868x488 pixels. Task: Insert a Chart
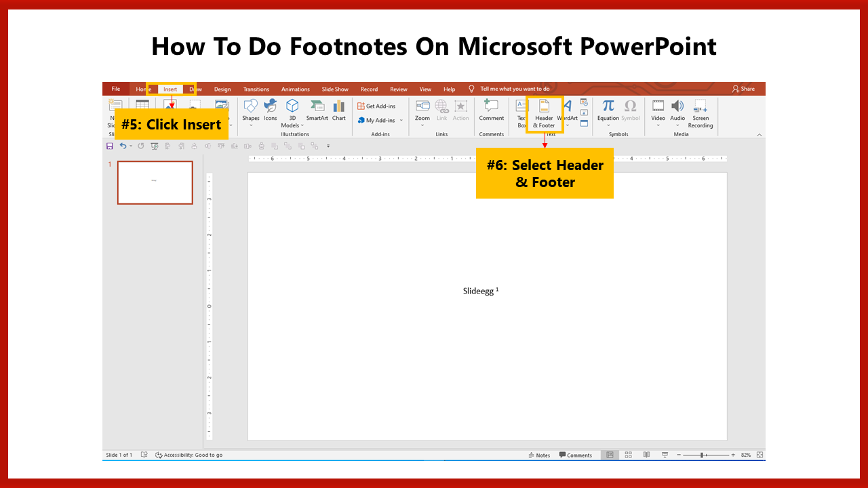pos(339,110)
